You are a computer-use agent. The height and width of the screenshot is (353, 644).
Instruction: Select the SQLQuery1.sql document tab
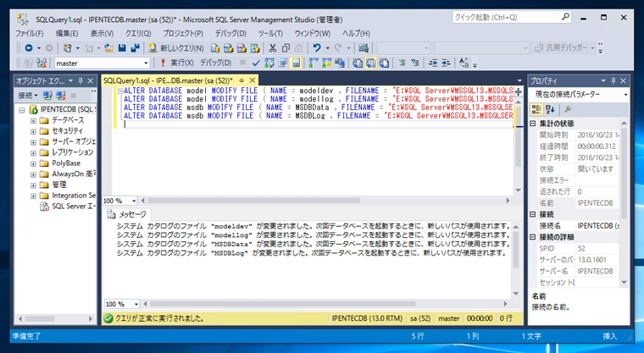pos(168,80)
